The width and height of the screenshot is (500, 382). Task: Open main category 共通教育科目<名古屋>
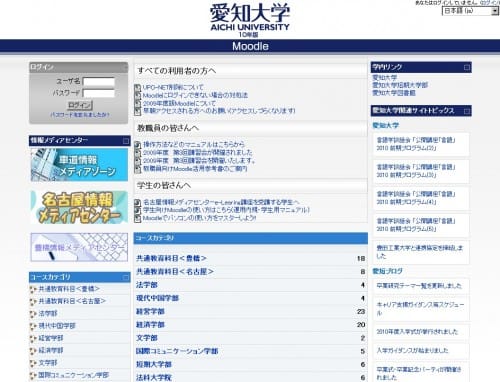[x=175, y=272]
